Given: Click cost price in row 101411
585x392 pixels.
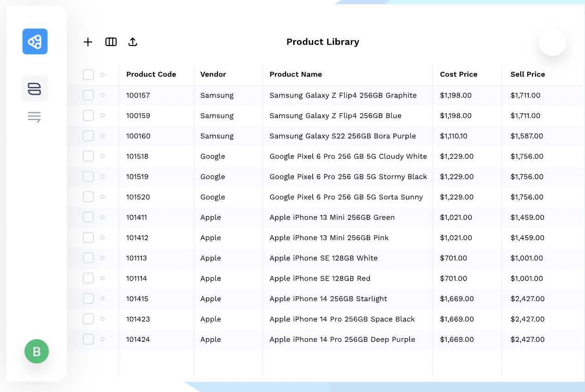Looking at the screenshot, I should click(456, 217).
